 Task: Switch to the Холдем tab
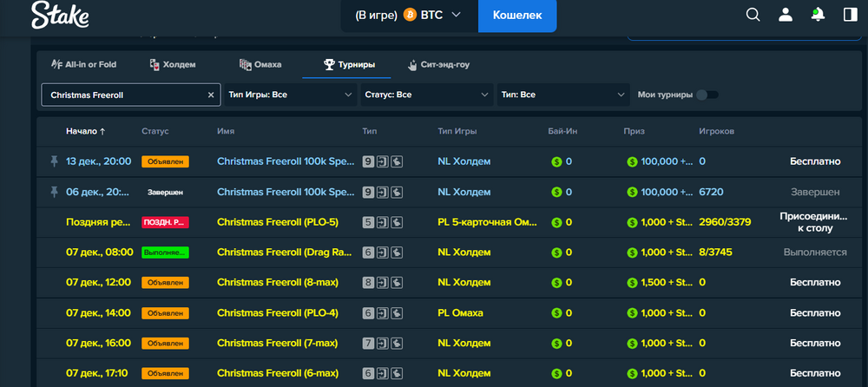(x=173, y=64)
